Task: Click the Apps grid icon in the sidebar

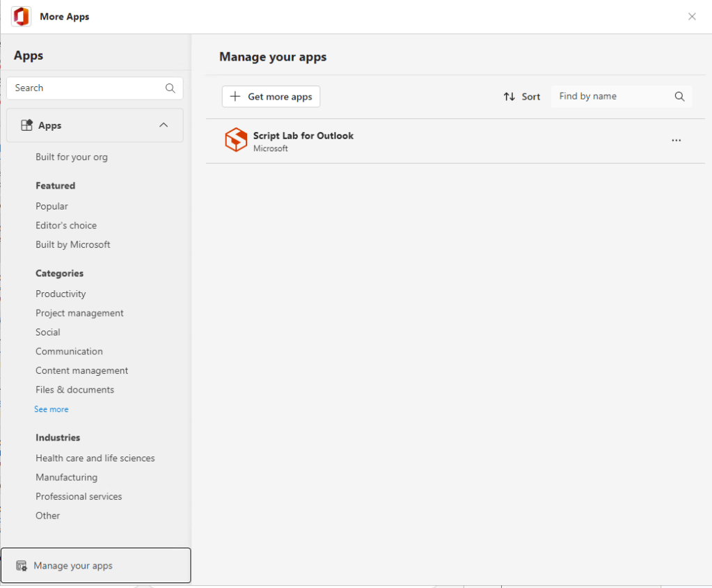Action: click(27, 125)
